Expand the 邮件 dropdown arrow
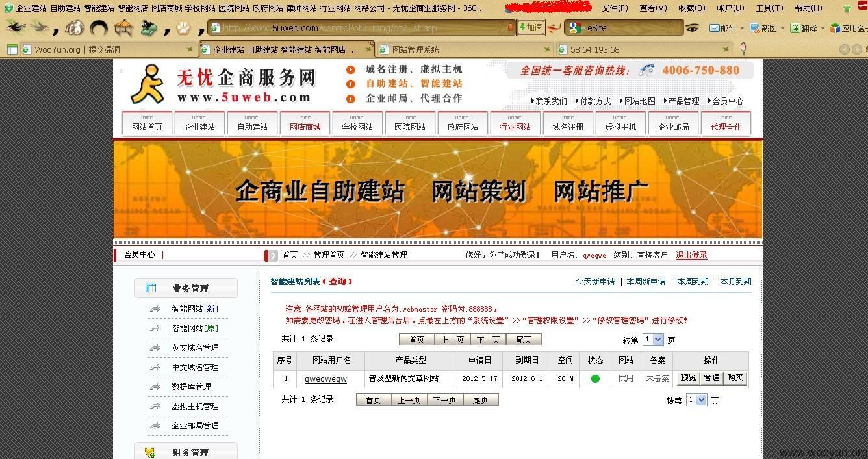868x459 pixels. click(743, 29)
